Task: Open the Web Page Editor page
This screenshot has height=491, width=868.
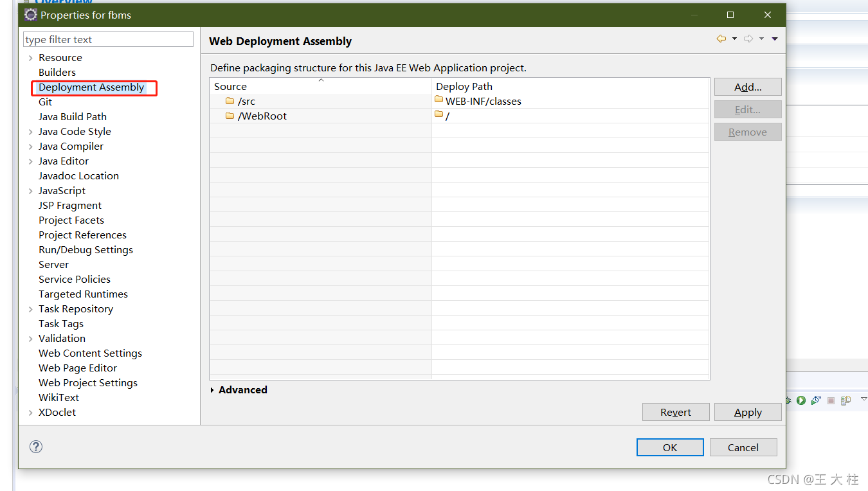Action: [x=78, y=368]
